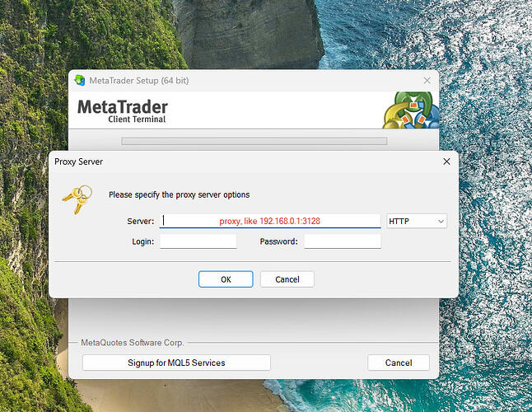This screenshot has height=412, width=532.
Task: Click Signup for MQL5 Services button
Action: [176, 363]
